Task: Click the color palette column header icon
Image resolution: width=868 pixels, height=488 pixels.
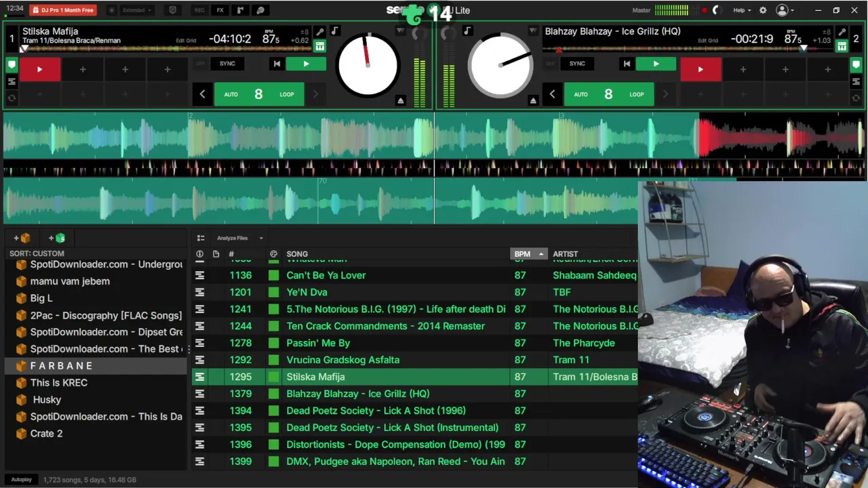Action: 273,254
